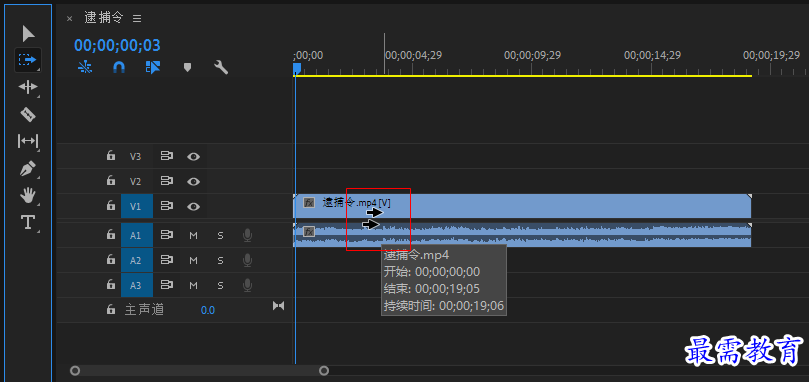
Task: Open fx badge on video clip
Action: 309,202
